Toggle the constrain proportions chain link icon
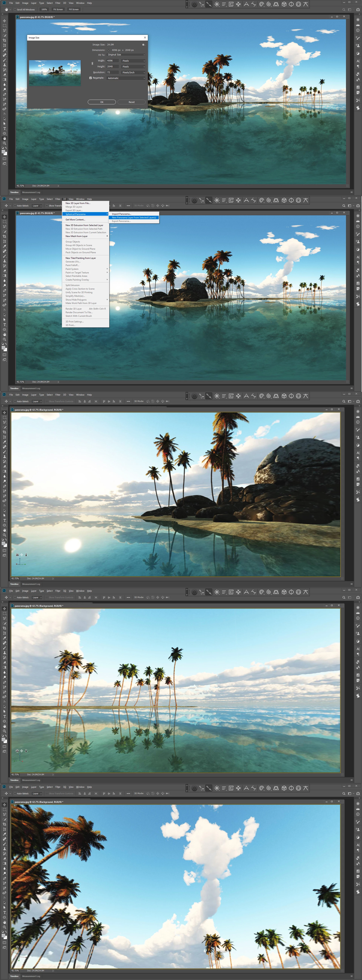The image size is (362, 980). pos(92,64)
